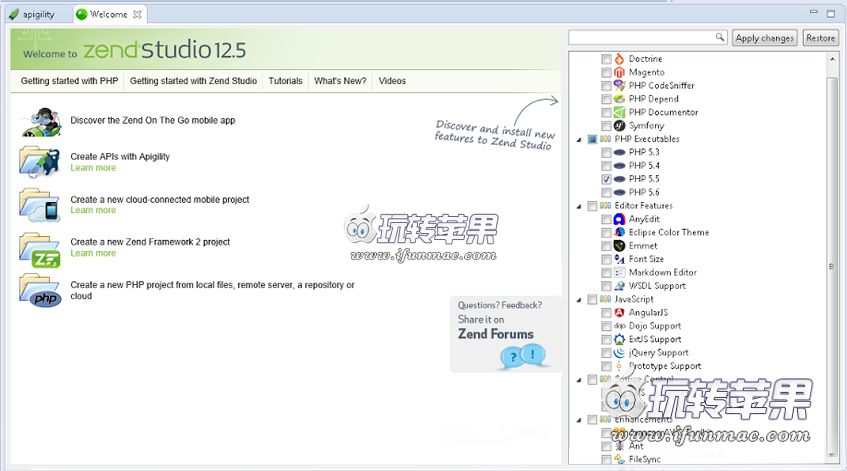Image resolution: width=847 pixels, height=471 pixels.
Task: Click the Doctrine plugin icon
Action: pos(619,58)
